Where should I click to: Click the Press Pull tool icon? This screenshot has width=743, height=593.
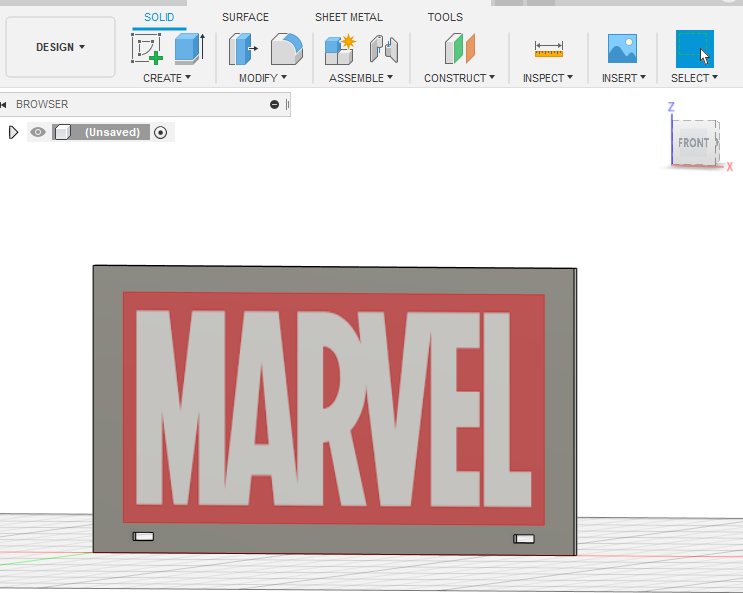tap(243, 49)
